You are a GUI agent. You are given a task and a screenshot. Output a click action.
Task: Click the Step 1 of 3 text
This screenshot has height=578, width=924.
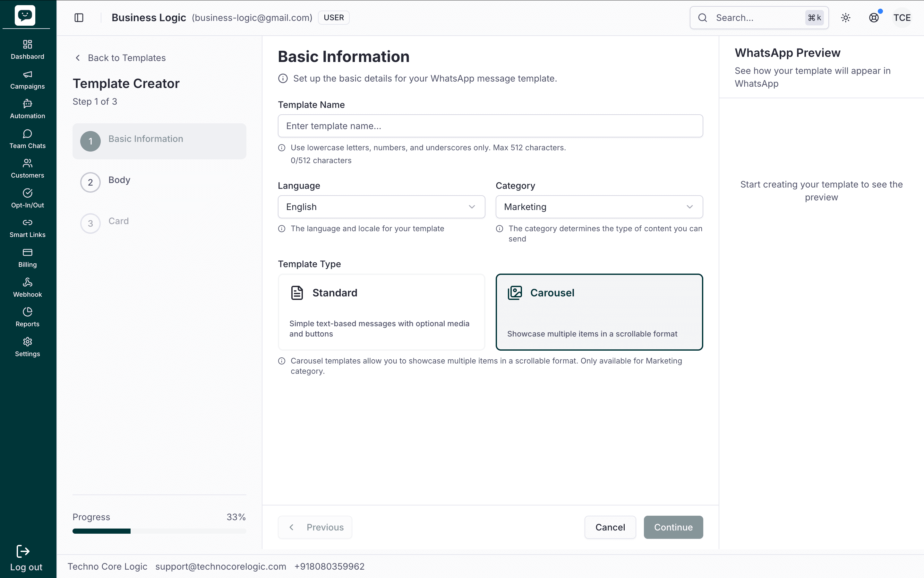[x=95, y=102]
